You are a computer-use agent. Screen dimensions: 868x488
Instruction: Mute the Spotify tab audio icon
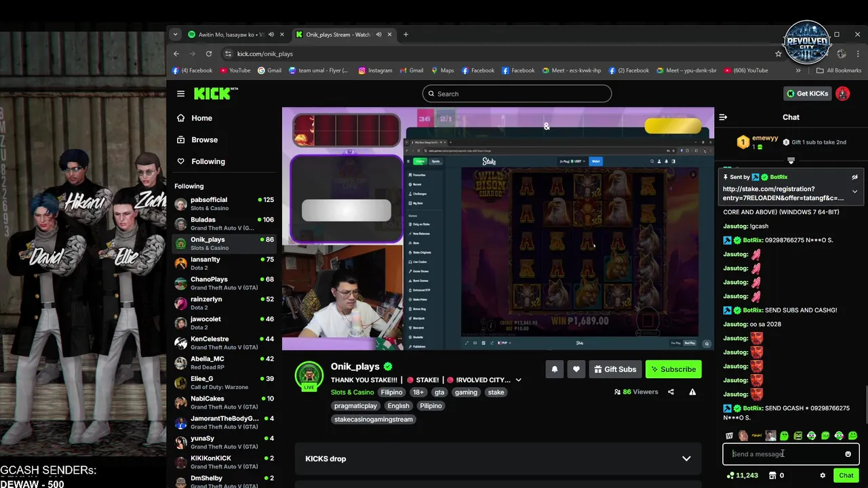[271, 35]
